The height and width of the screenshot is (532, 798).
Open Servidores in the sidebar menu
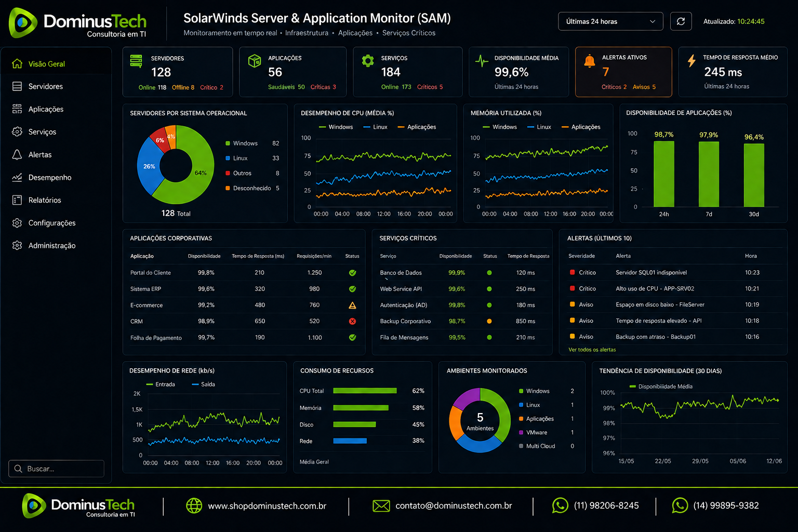coord(46,86)
